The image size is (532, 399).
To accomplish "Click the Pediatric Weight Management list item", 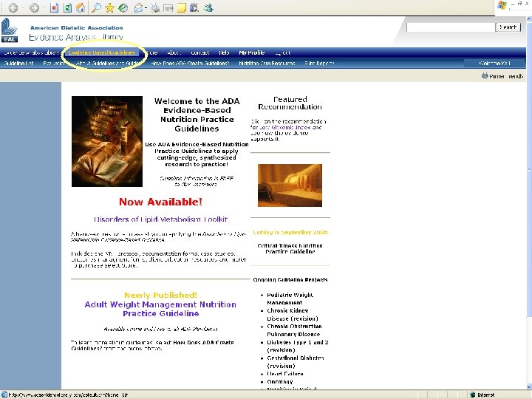I will point(290,299).
